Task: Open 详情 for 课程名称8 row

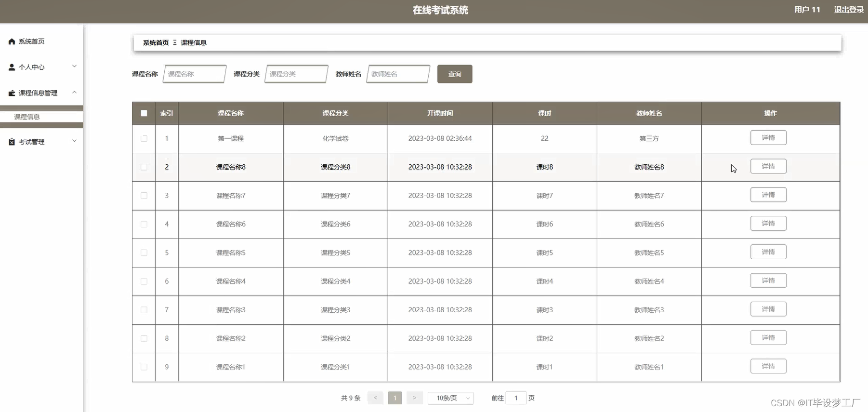Action: [768, 166]
